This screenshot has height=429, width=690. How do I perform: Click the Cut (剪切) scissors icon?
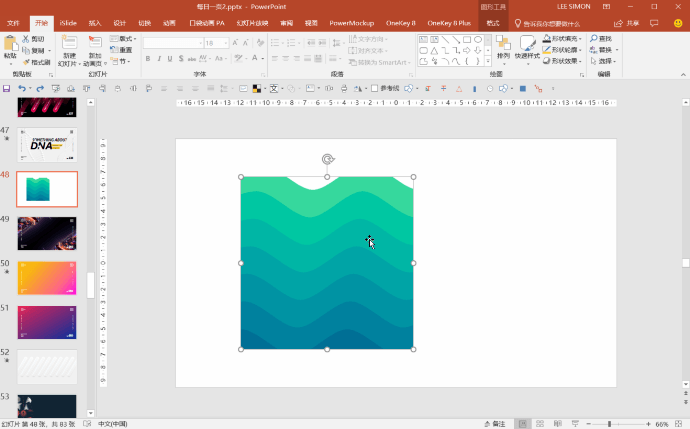point(25,39)
